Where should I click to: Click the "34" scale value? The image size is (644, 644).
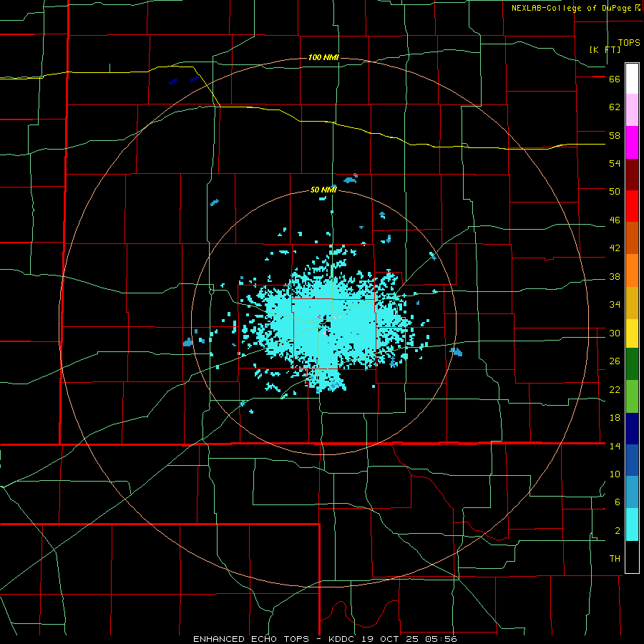tap(615, 305)
